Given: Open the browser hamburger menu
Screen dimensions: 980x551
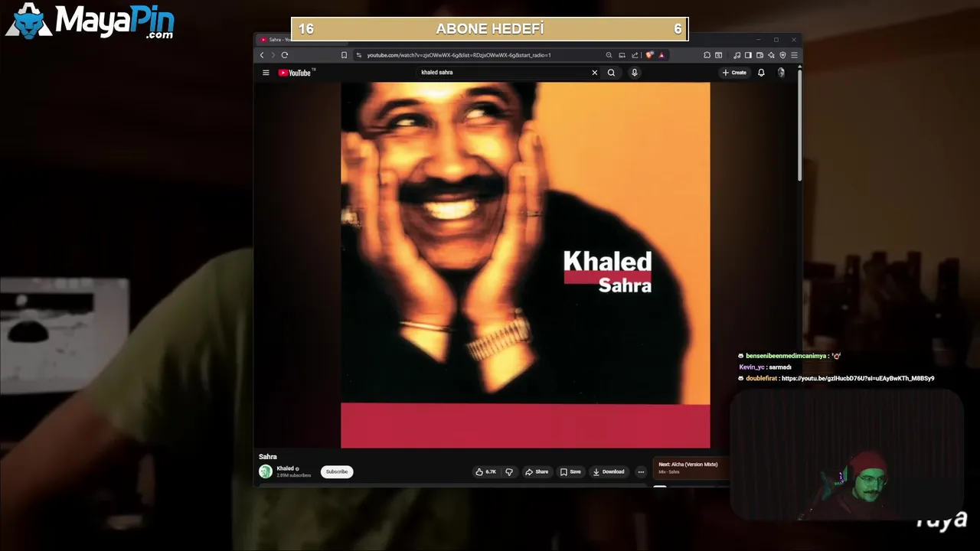Looking at the screenshot, I should point(794,55).
